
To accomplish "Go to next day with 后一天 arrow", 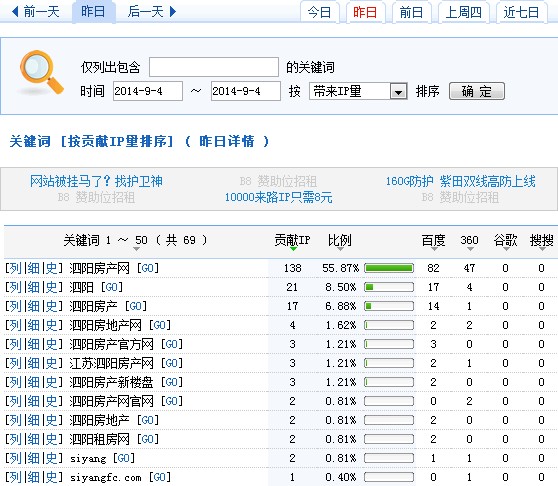I will (152, 11).
